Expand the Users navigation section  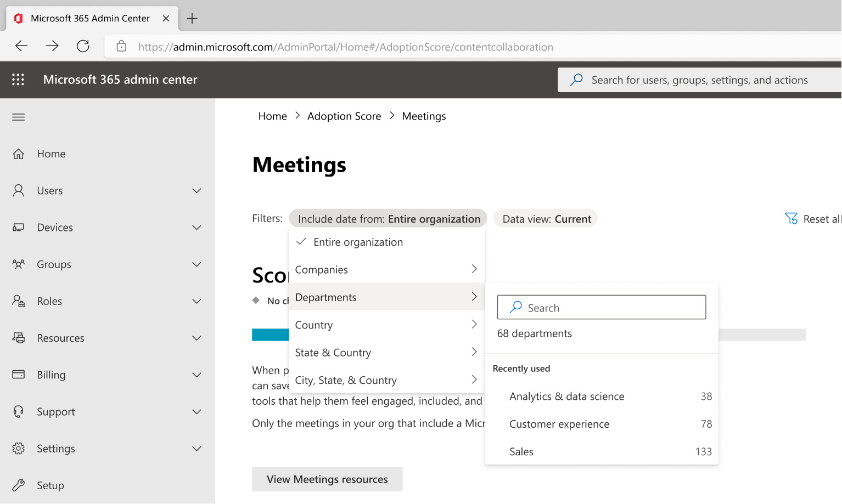click(197, 190)
